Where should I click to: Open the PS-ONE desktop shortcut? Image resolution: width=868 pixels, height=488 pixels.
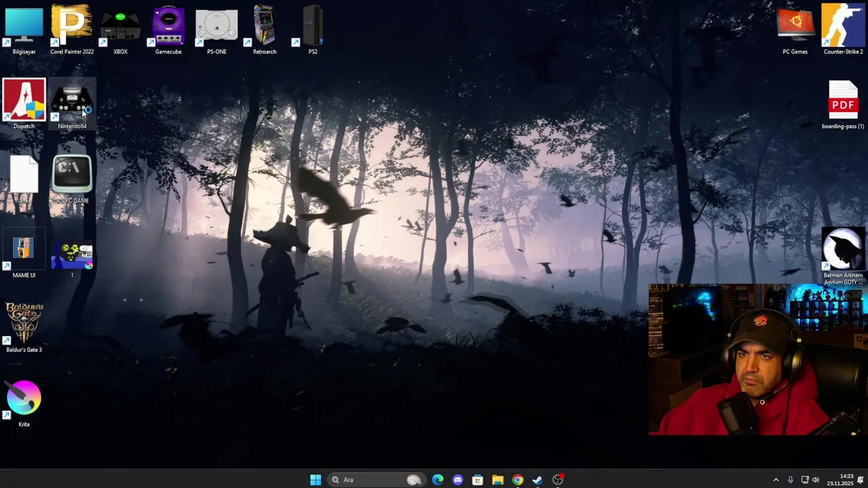[216, 28]
